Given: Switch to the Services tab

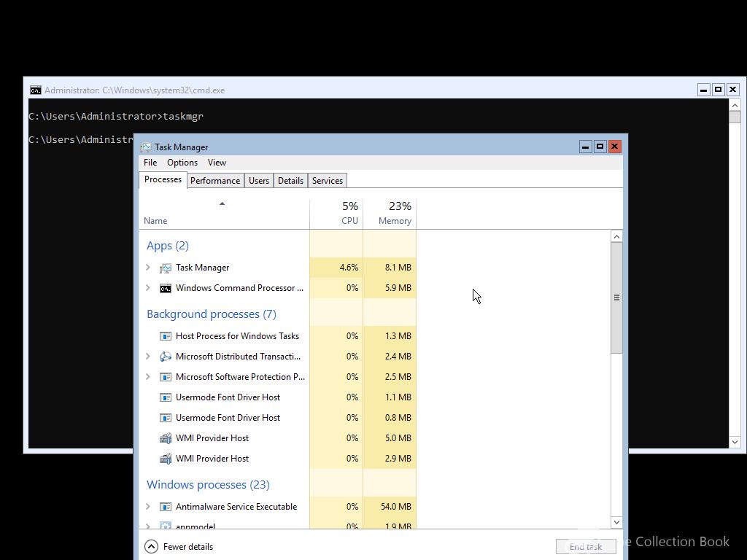Looking at the screenshot, I should click(328, 181).
